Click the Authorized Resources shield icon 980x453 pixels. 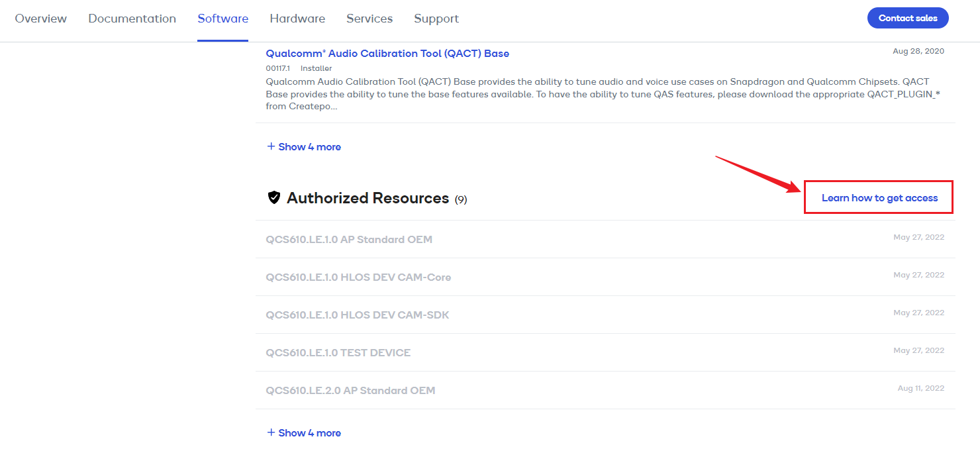pyautogui.click(x=274, y=197)
